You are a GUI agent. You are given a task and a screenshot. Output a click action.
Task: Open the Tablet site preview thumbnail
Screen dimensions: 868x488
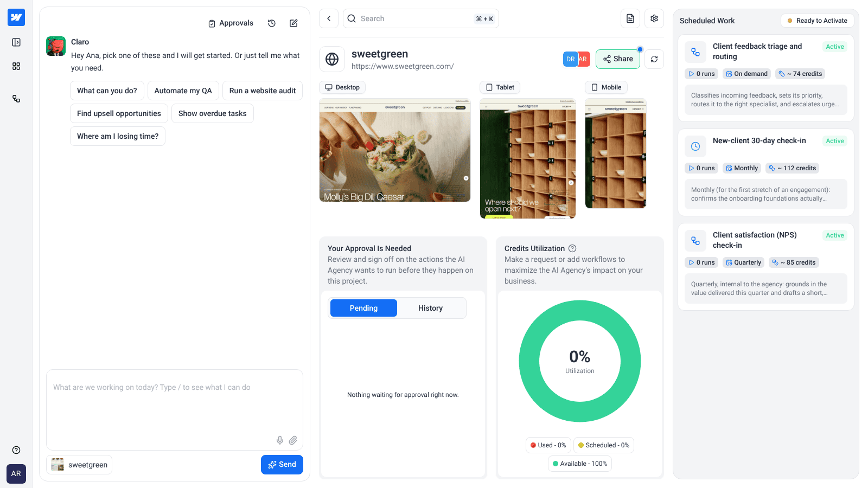tap(528, 158)
